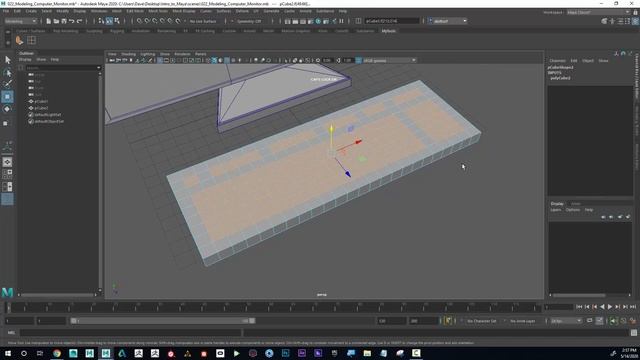Click the grid-layout shelf icon in MyTools

click(x=31, y=40)
